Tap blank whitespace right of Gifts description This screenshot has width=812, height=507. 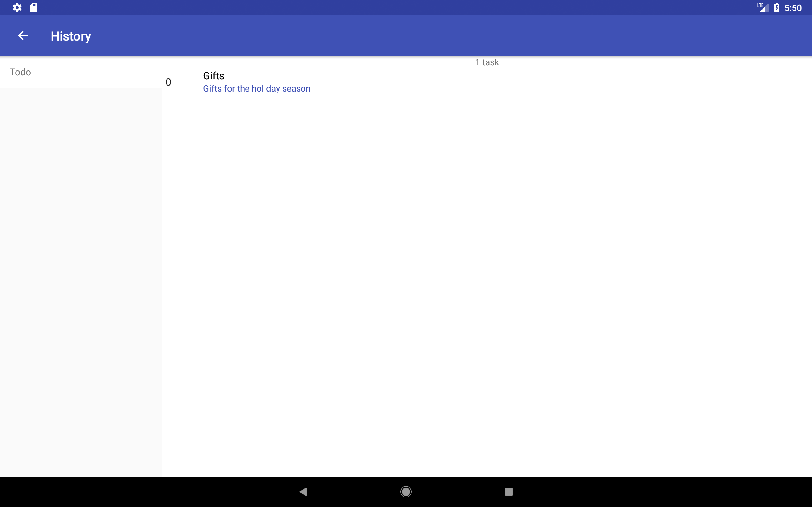(x=570, y=88)
